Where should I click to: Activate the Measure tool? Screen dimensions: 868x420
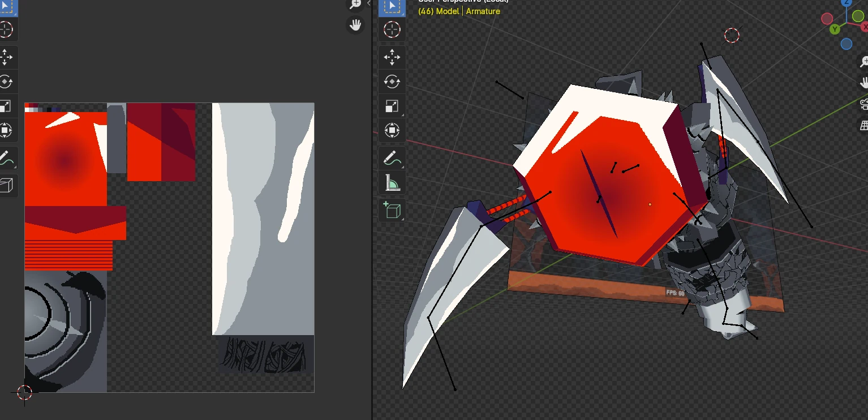392,183
